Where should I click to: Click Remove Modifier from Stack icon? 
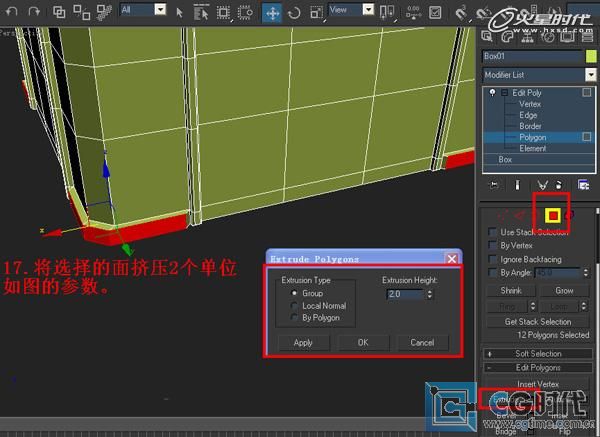click(559, 185)
